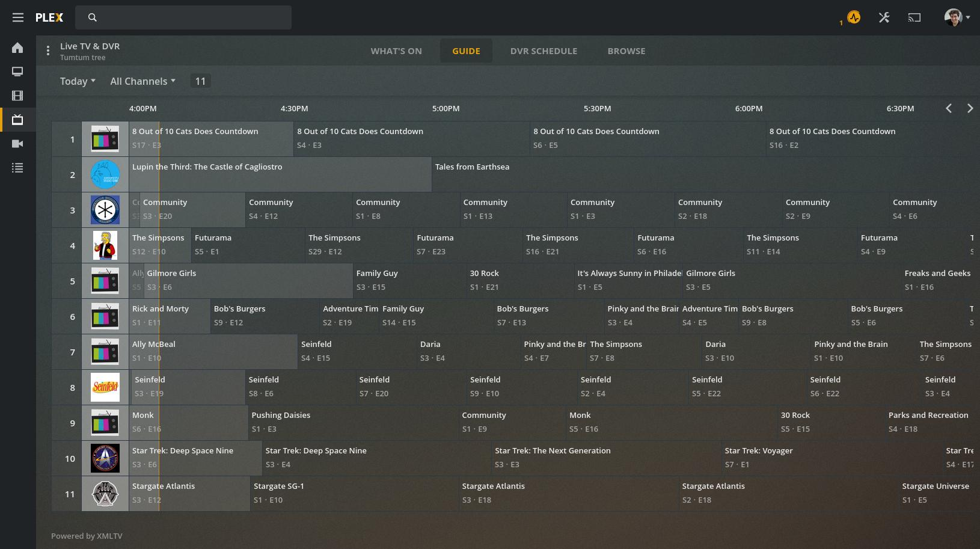This screenshot has height=549, width=980.
Task: Select Tales from Earthsea program
Action: click(x=703, y=174)
